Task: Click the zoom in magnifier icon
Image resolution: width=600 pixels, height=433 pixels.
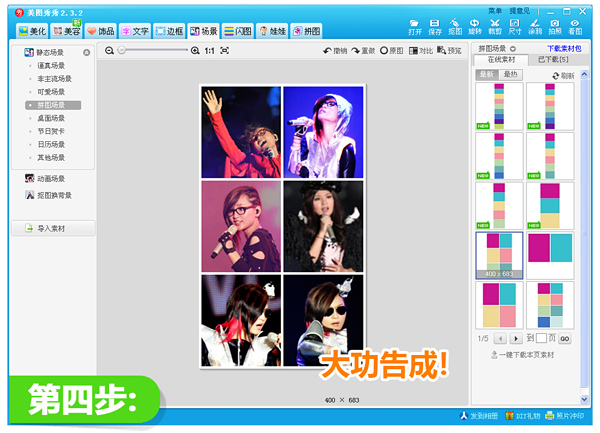Action: pos(193,50)
